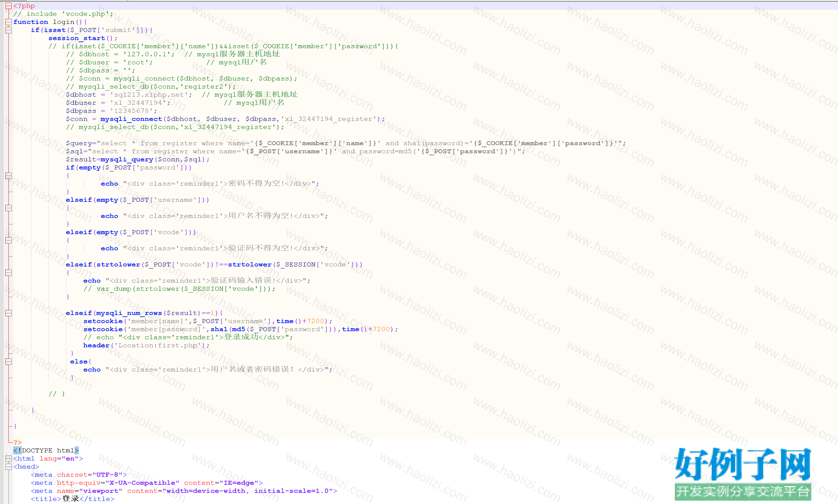Click the commented $conn = mysqli_connect line
The width and height of the screenshot is (838, 504).
[181, 78]
